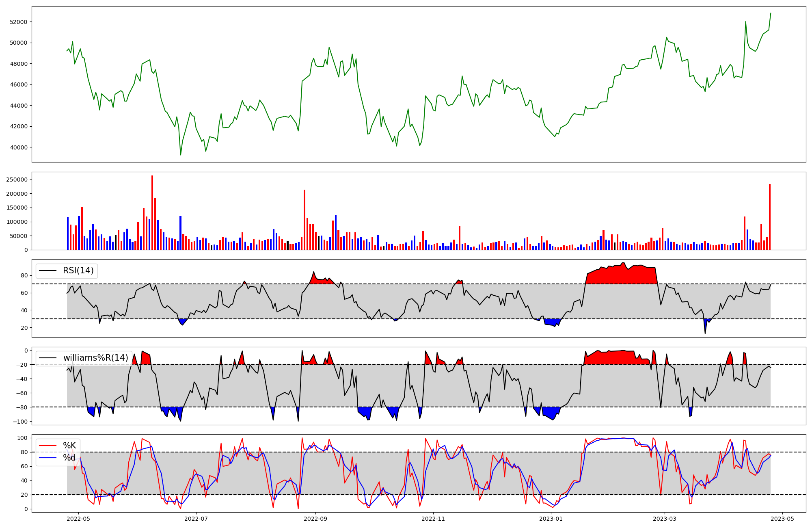Click the 48000 price axis label
Screen dimensions: 812x528
(19, 64)
